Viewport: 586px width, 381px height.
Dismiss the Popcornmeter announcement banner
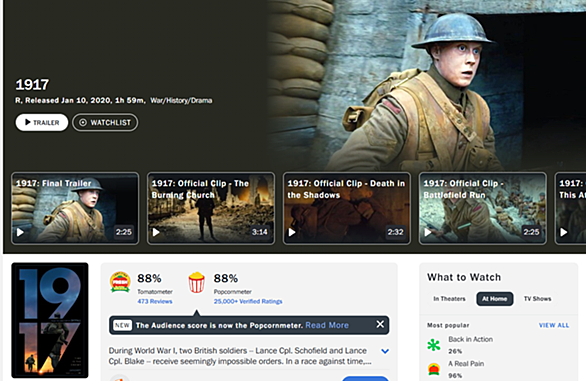(x=380, y=324)
